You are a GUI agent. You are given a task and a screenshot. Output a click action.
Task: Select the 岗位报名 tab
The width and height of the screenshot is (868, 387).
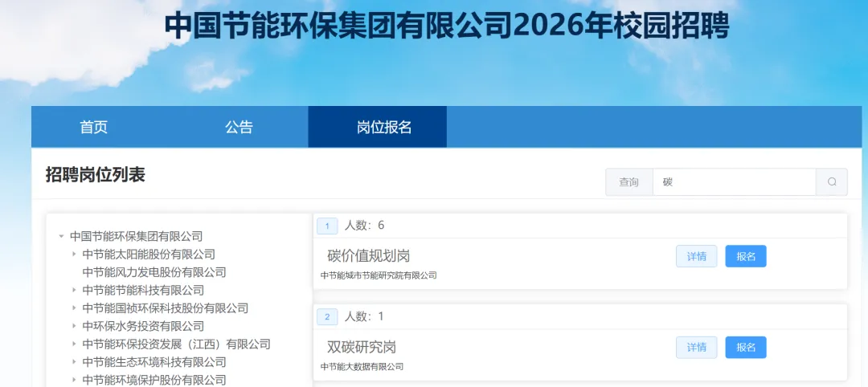(x=378, y=127)
